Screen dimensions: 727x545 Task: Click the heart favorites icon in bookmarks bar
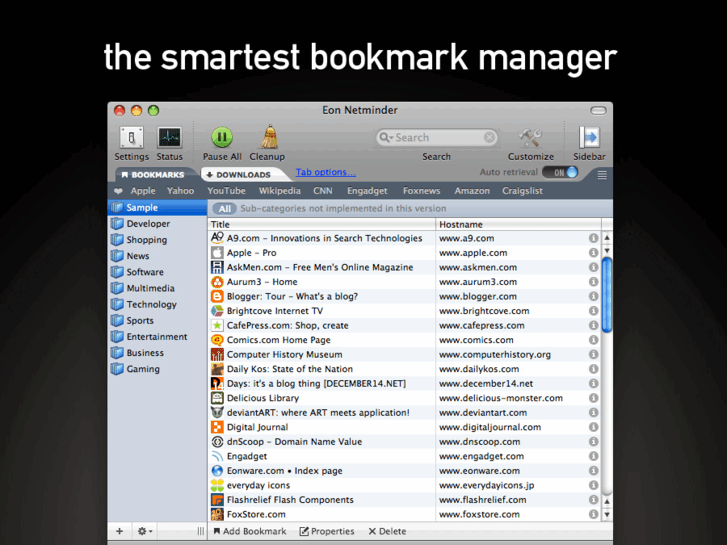coord(119,191)
